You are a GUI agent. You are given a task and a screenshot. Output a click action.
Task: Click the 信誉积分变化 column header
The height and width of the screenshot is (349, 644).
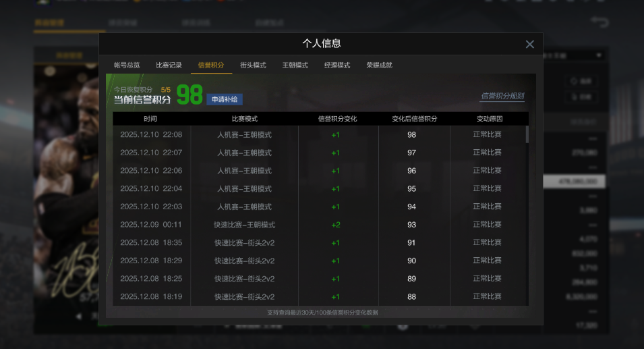338,119
